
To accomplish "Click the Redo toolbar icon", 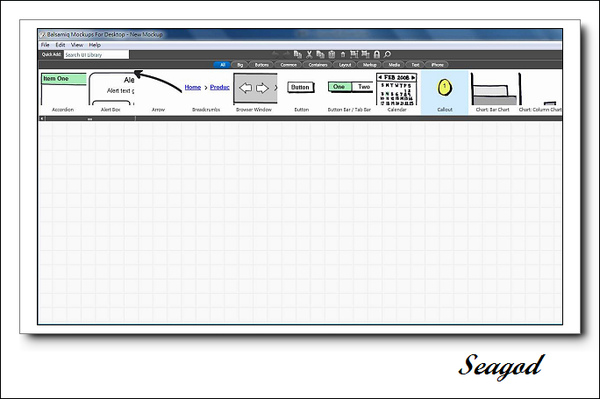I will pyautogui.click(x=286, y=55).
